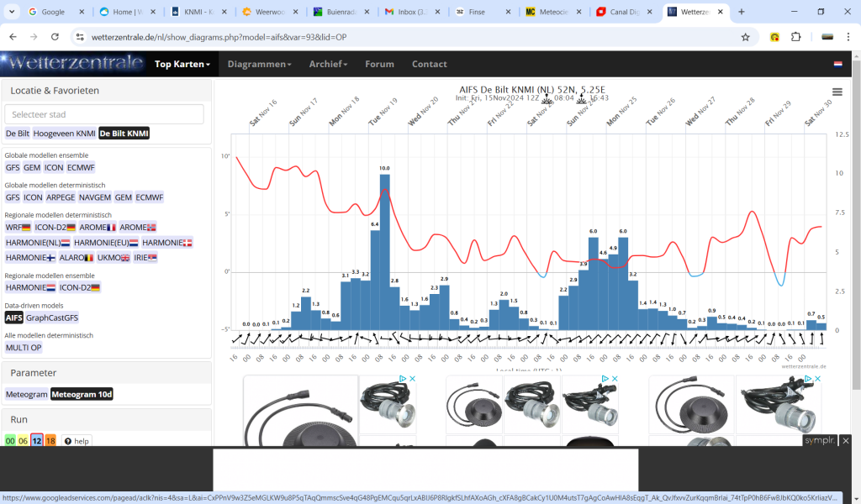Open the Contact page

click(430, 64)
